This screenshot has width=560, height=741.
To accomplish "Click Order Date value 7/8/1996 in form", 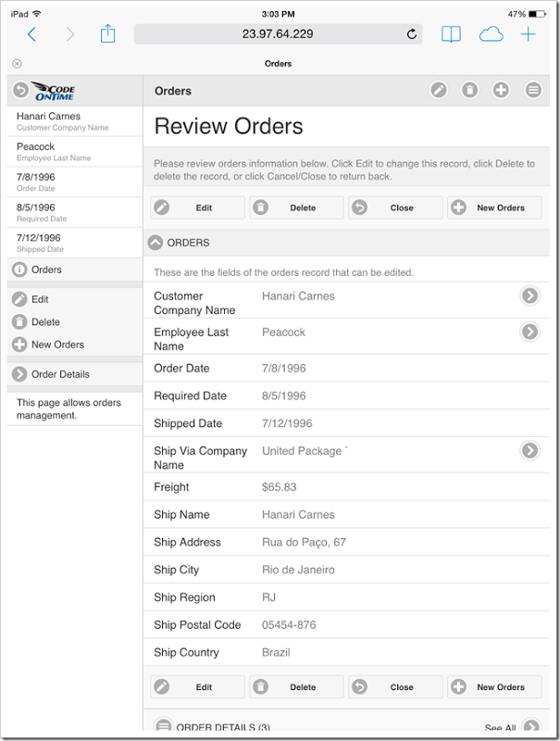I will [284, 368].
